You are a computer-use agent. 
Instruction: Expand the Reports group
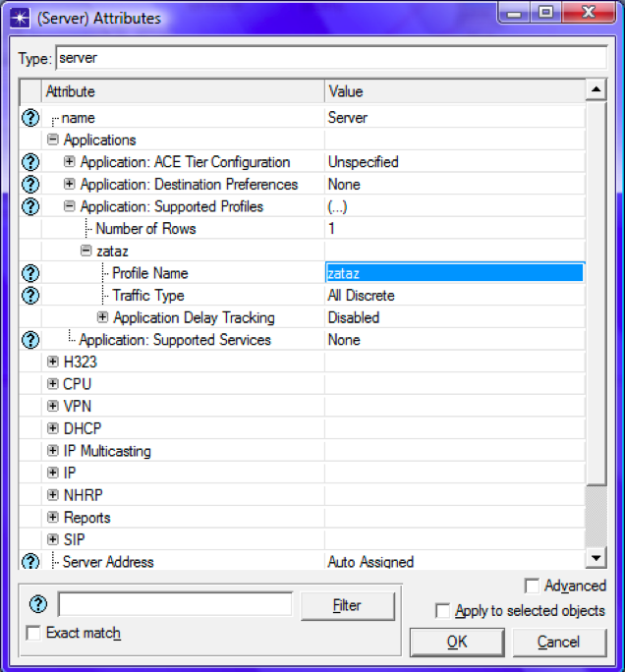[52, 518]
